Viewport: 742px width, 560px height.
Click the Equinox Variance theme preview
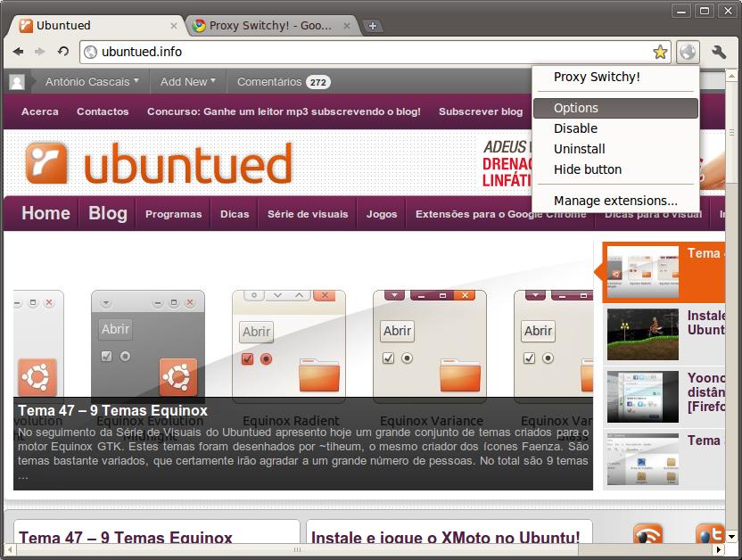coord(430,346)
